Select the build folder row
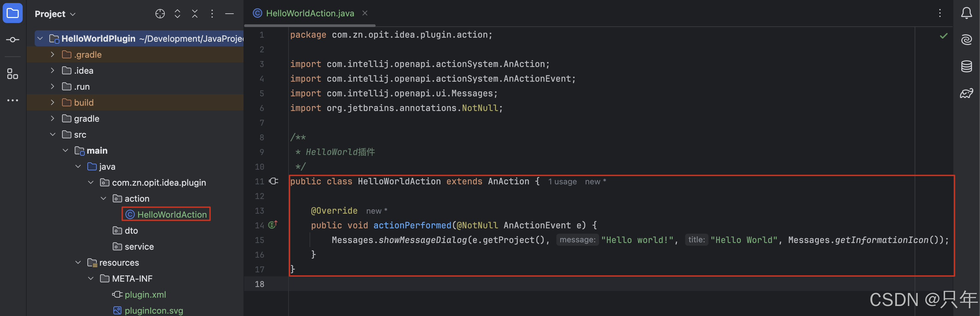Screen dimensions: 980x316 pyautogui.click(x=135, y=103)
